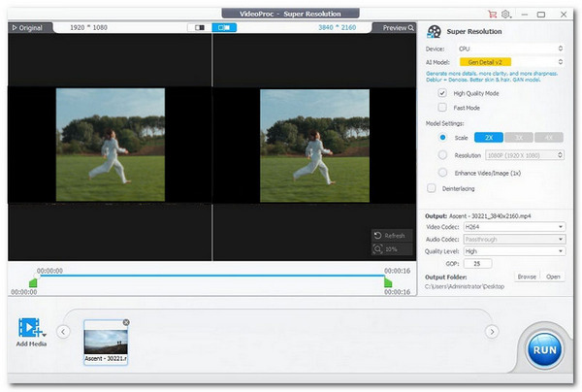
Task: Click the 1920 * 1080 resolution label
Action: (88, 27)
